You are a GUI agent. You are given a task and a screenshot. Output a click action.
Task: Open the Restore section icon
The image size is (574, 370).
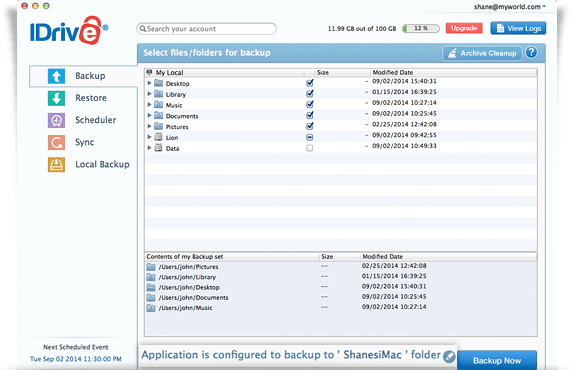[x=56, y=98]
